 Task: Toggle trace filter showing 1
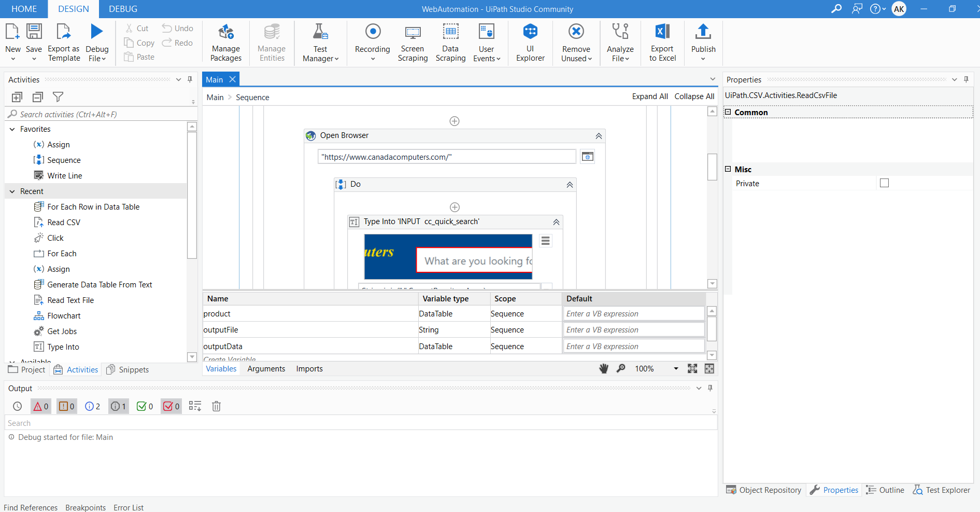pyautogui.click(x=119, y=406)
